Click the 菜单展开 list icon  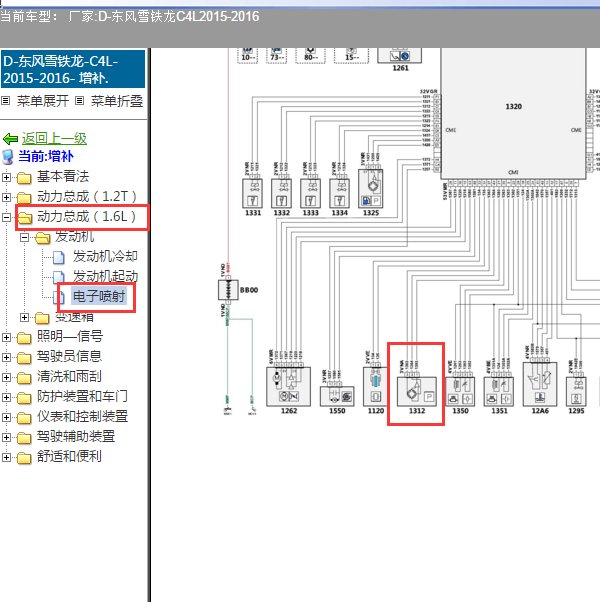point(5,101)
